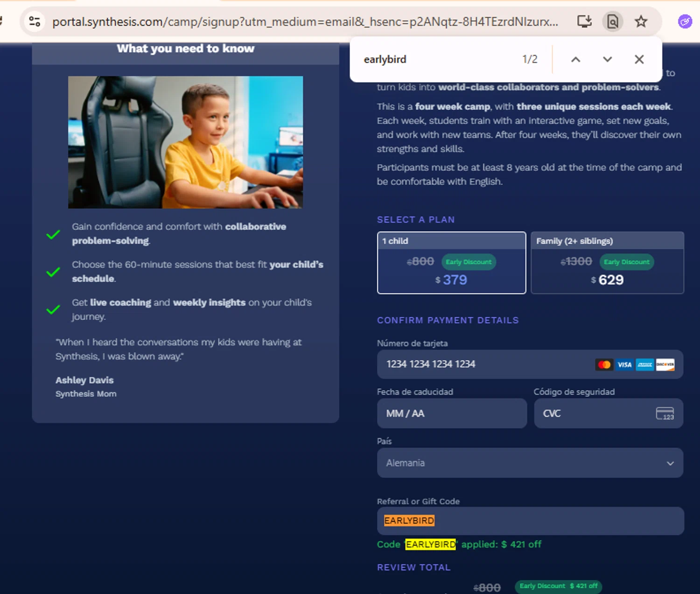
Task: Click the 'Código de seguridad' label
Action: click(574, 392)
